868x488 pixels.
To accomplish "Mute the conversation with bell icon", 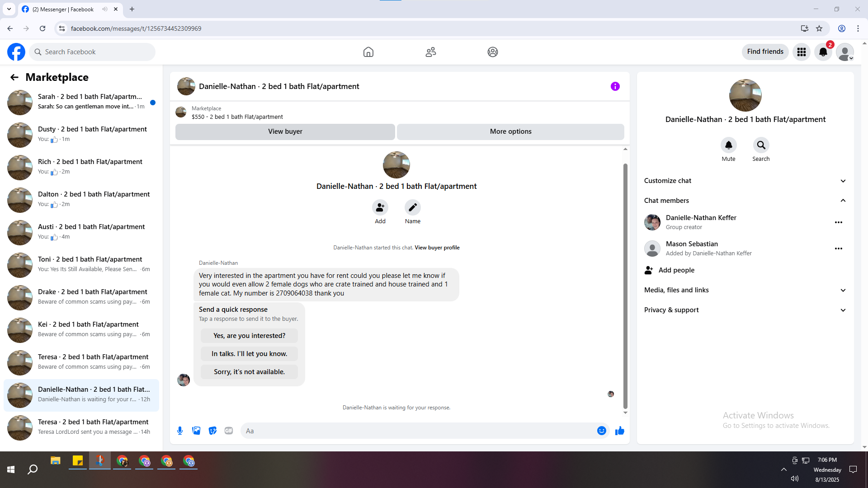I will pyautogui.click(x=728, y=145).
